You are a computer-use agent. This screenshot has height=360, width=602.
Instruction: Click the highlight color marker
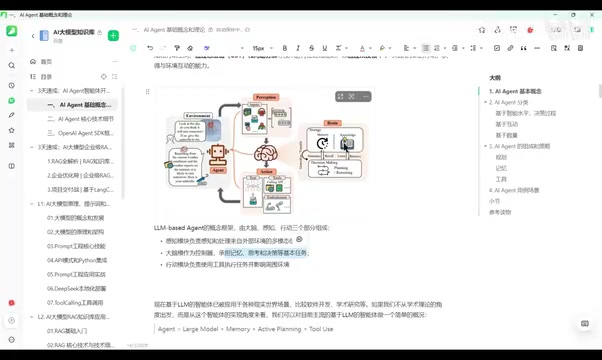coord(382,48)
